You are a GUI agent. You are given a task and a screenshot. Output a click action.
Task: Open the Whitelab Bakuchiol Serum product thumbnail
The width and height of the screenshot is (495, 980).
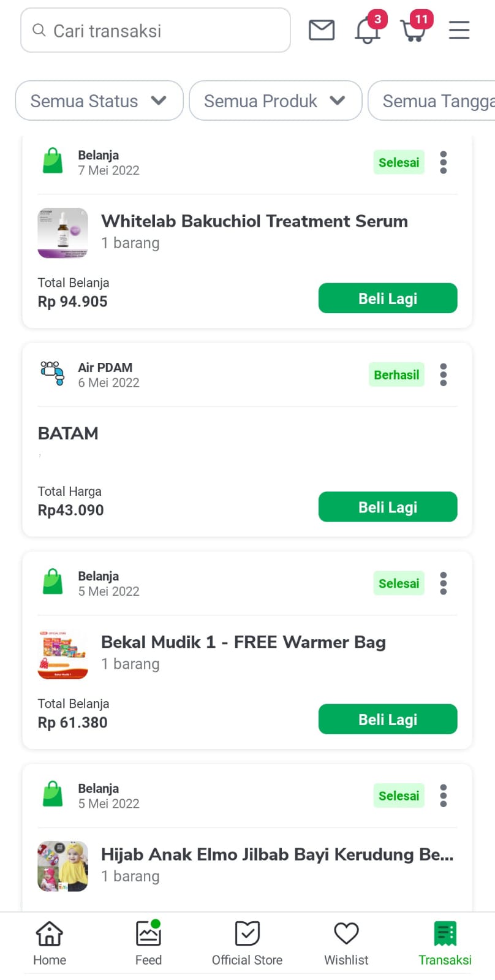tap(62, 233)
